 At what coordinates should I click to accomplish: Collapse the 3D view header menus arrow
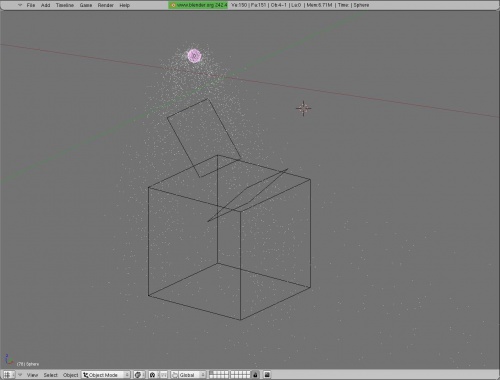coord(20,375)
